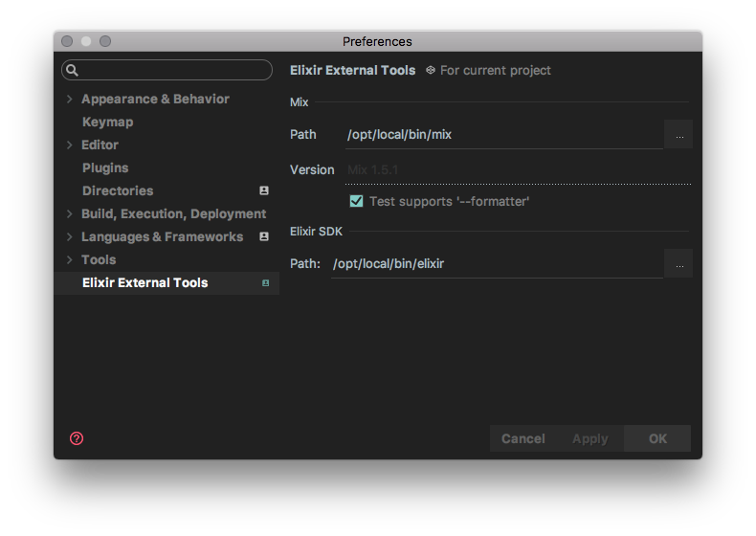Click the help question mark icon
The image size is (756, 536).
[x=77, y=438]
